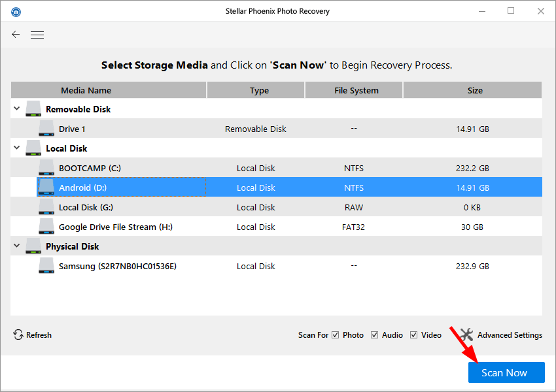Click the Refresh label
The height and width of the screenshot is (392, 556).
pyautogui.click(x=39, y=335)
